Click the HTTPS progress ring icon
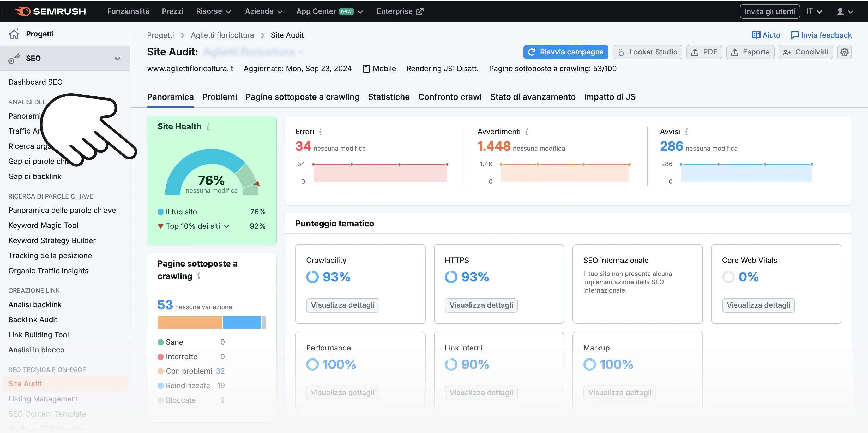868x433 pixels. tap(451, 277)
